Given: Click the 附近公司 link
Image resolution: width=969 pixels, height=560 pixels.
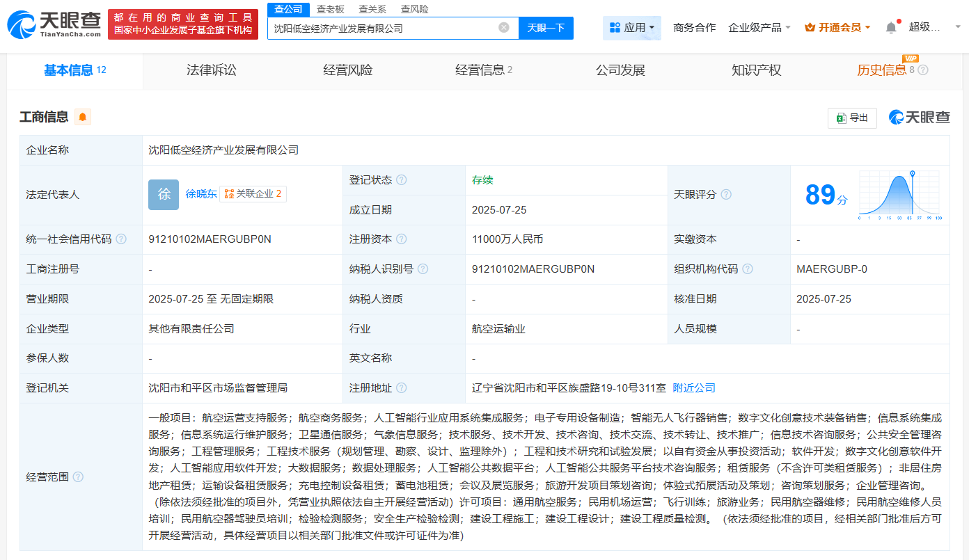Looking at the screenshot, I should (694, 388).
